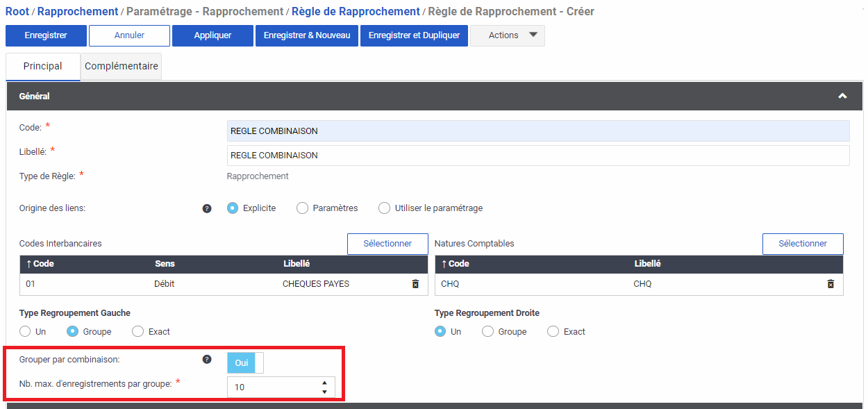Open the Principal tab
The height and width of the screenshot is (409, 868).
[43, 67]
